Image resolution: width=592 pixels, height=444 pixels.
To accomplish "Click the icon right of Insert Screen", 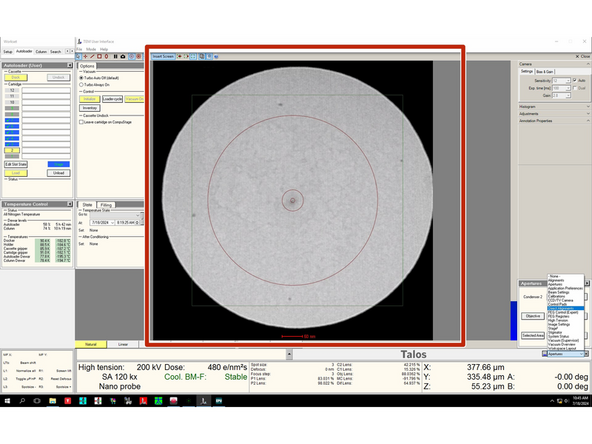I will click(x=179, y=56).
